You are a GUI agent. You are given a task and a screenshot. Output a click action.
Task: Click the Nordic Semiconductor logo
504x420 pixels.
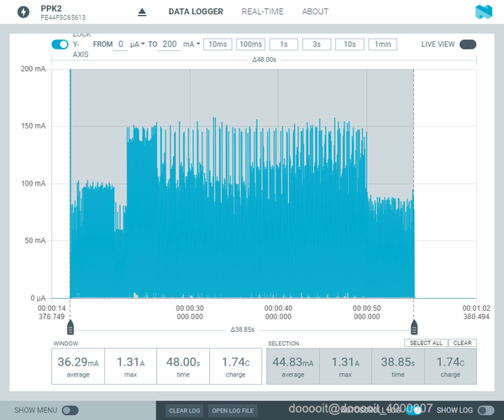(484, 13)
